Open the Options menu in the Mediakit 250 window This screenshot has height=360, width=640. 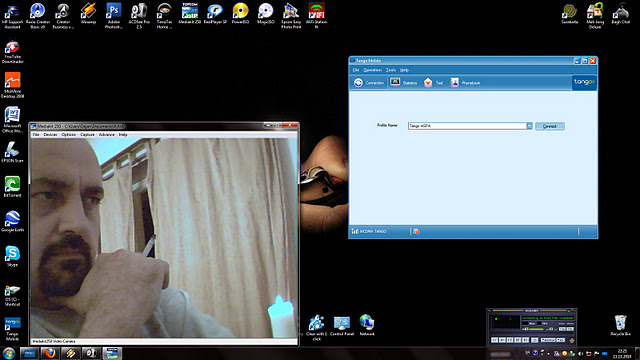69,135
